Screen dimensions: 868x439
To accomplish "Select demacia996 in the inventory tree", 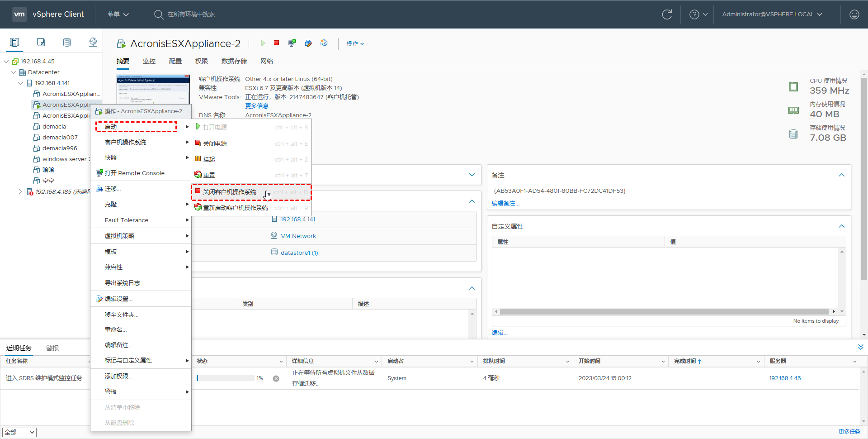I will (x=60, y=148).
